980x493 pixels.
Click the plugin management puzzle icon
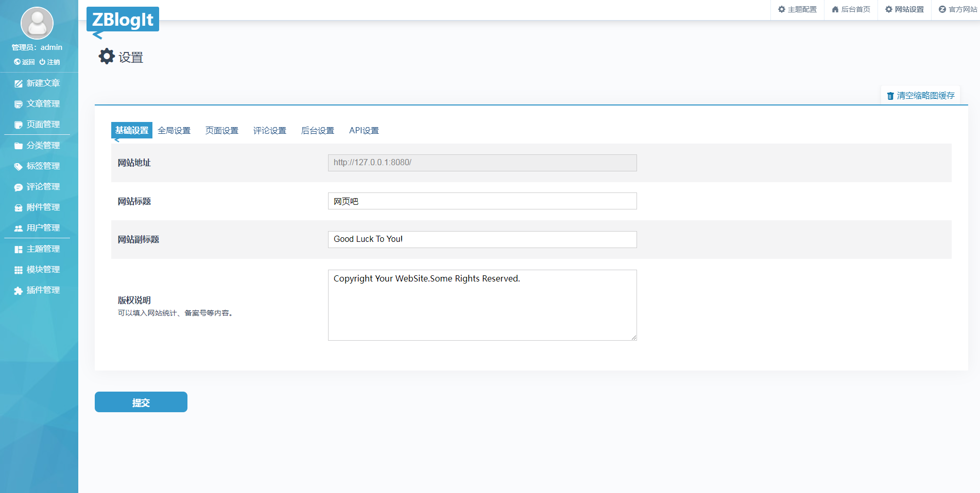[x=19, y=291]
